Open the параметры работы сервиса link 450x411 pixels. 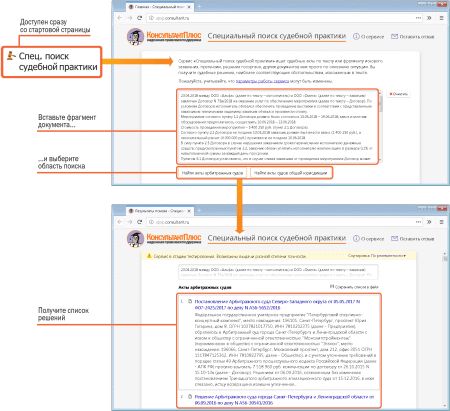(262, 81)
